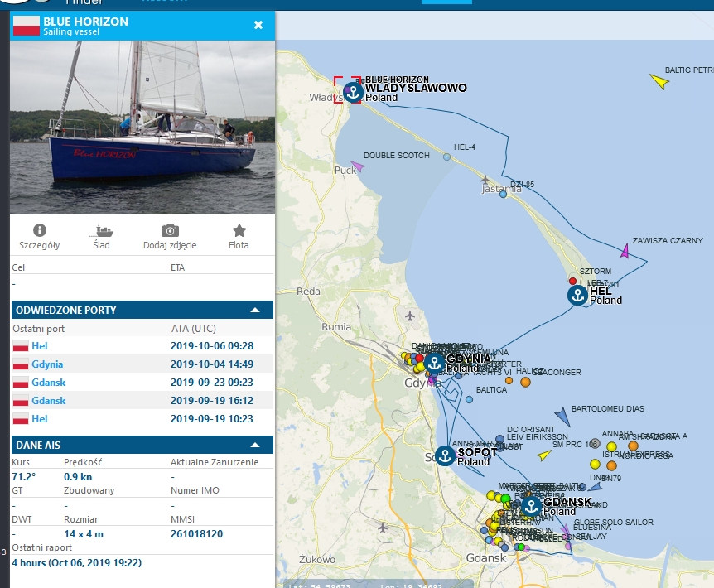The width and height of the screenshot is (714, 588).
Task: Add vessel to Flota star icon
Action: pyautogui.click(x=239, y=230)
